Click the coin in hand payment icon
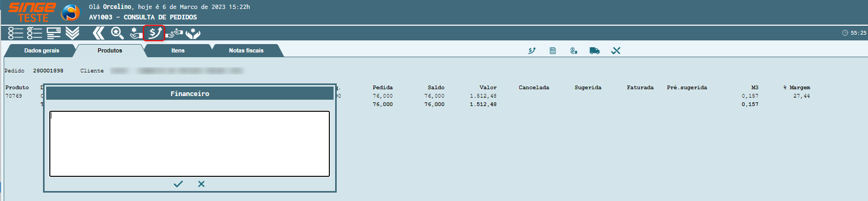This screenshot has width=868, height=201. pyautogui.click(x=574, y=50)
